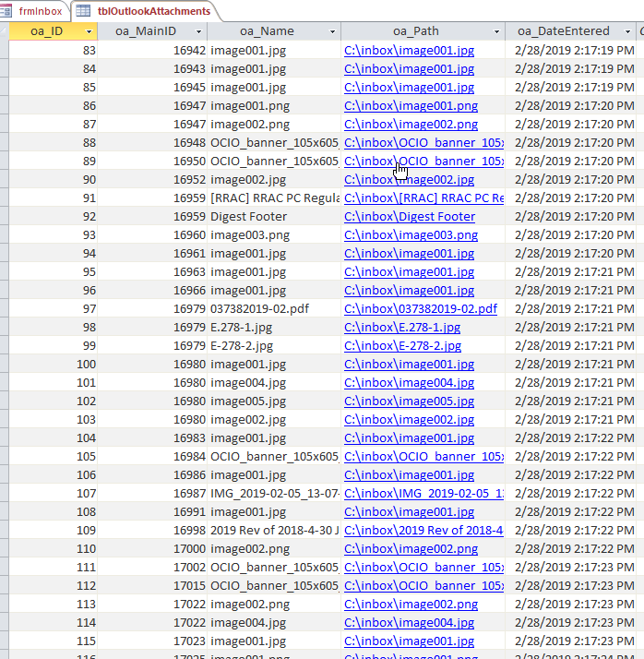Viewport: 644px width, 659px height.
Task: Click oa_Name cell image001.png in row 86
Action: click(274, 106)
